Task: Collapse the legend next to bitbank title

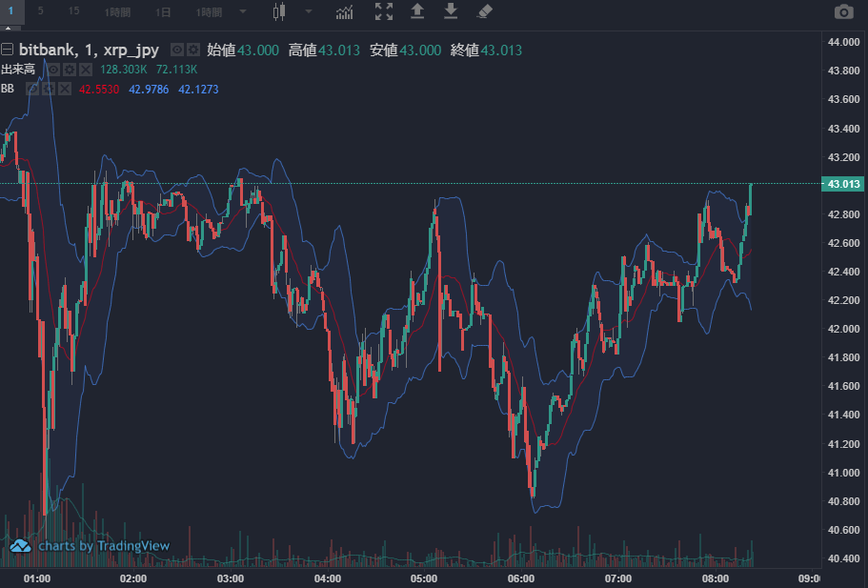Action: pyautogui.click(x=8, y=50)
